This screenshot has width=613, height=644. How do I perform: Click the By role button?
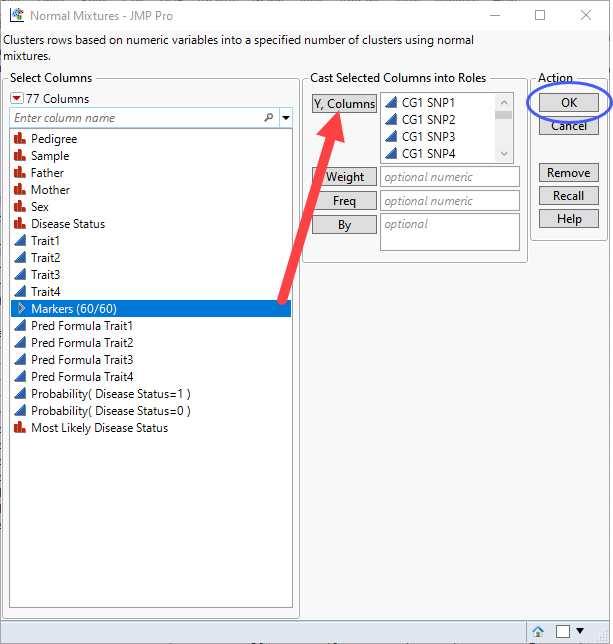(344, 225)
